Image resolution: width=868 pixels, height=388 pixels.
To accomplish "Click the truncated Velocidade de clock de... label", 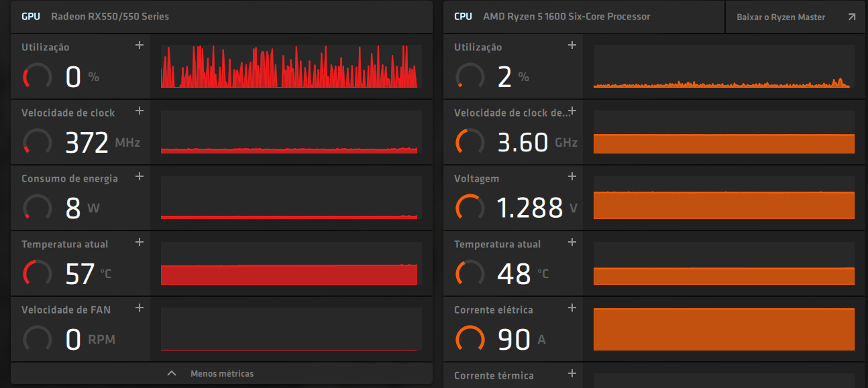I will point(512,113).
